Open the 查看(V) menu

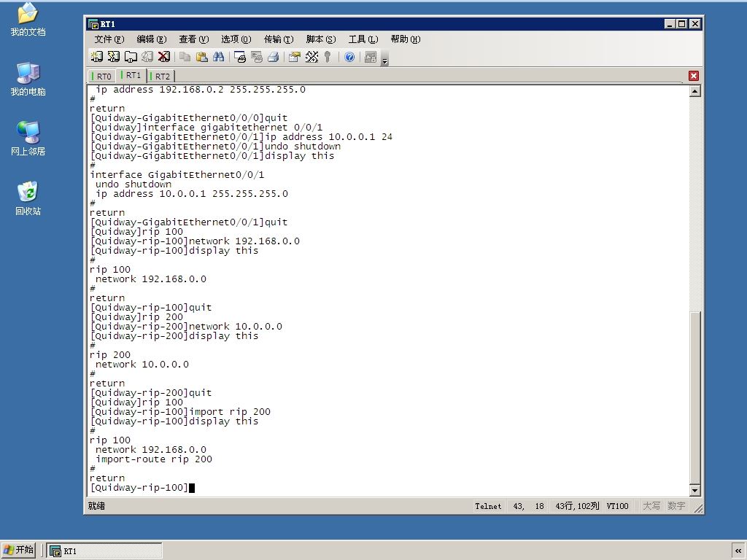(194, 39)
